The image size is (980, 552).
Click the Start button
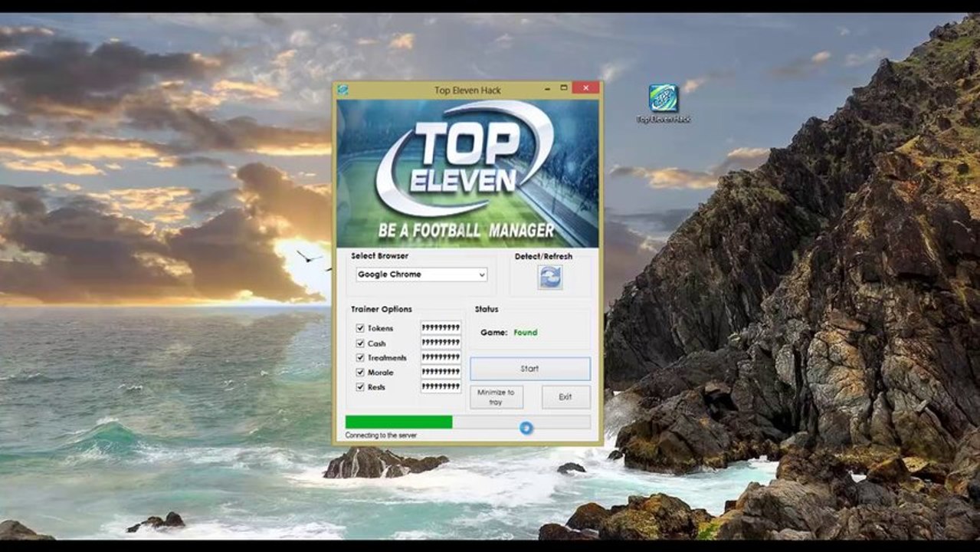click(530, 369)
